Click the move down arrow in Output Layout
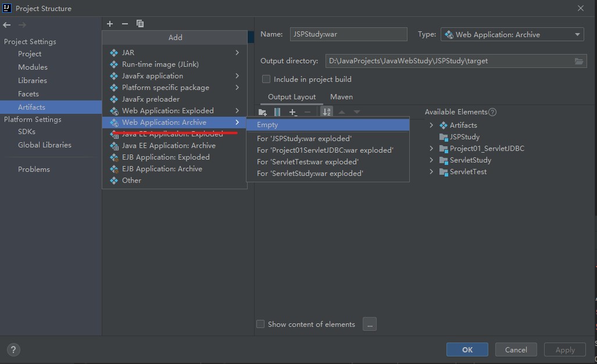 point(357,112)
